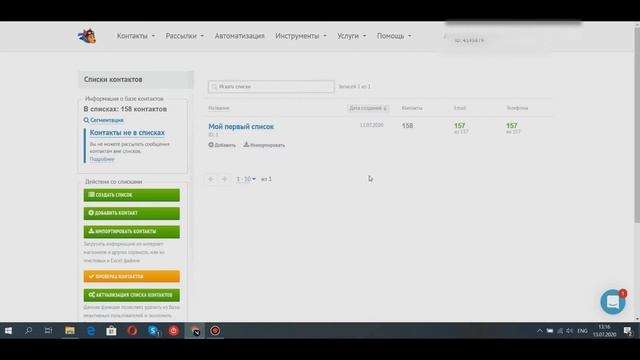Click the previous page arrow

click(x=211, y=179)
